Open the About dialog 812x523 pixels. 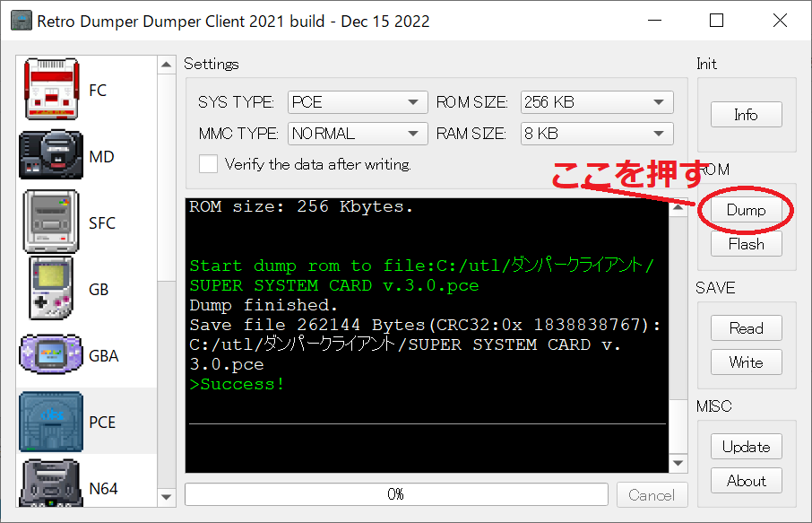coord(747,481)
